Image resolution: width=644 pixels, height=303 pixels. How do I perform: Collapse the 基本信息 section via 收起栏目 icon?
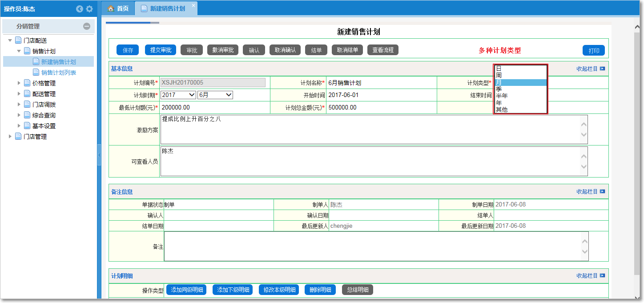[603, 68]
